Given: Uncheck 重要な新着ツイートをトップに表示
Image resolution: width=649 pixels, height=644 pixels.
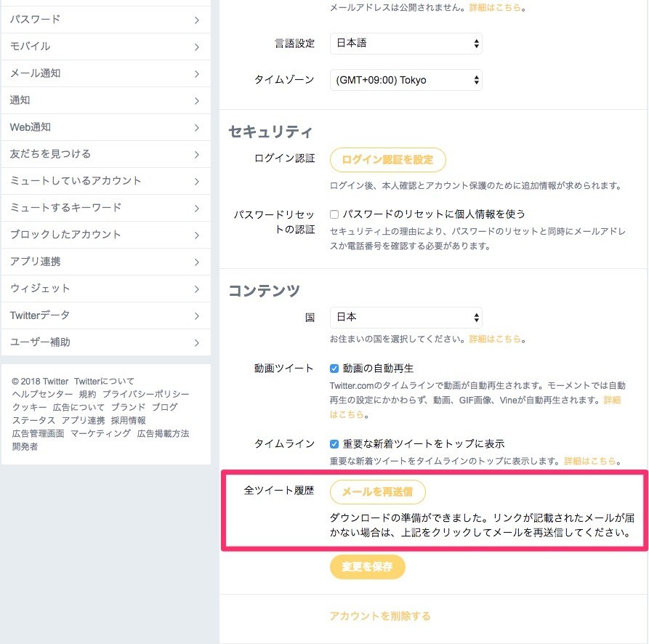Looking at the screenshot, I should point(333,443).
